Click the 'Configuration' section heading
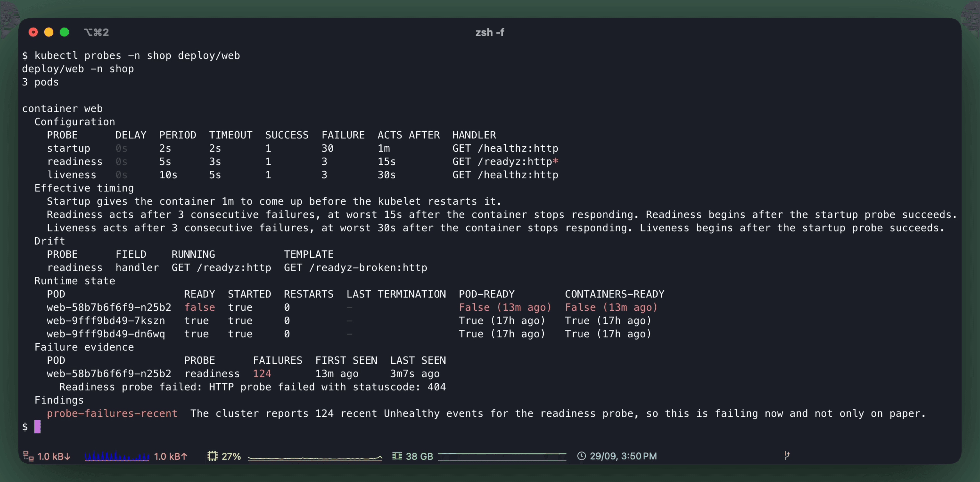 [75, 122]
